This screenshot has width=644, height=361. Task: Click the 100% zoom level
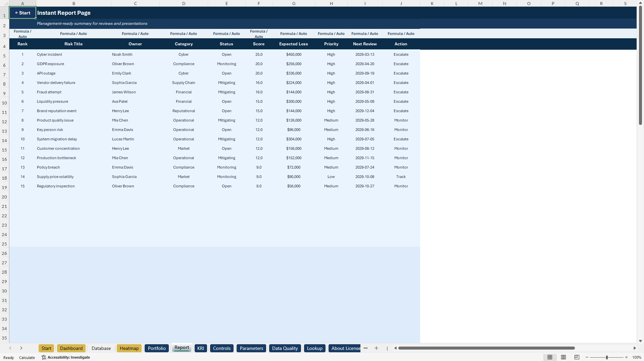(637, 357)
